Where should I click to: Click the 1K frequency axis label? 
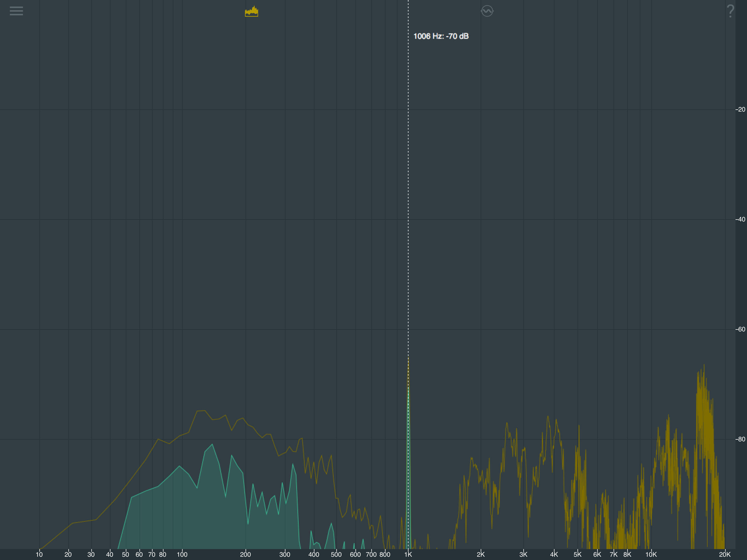pyautogui.click(x=408, y=554)
